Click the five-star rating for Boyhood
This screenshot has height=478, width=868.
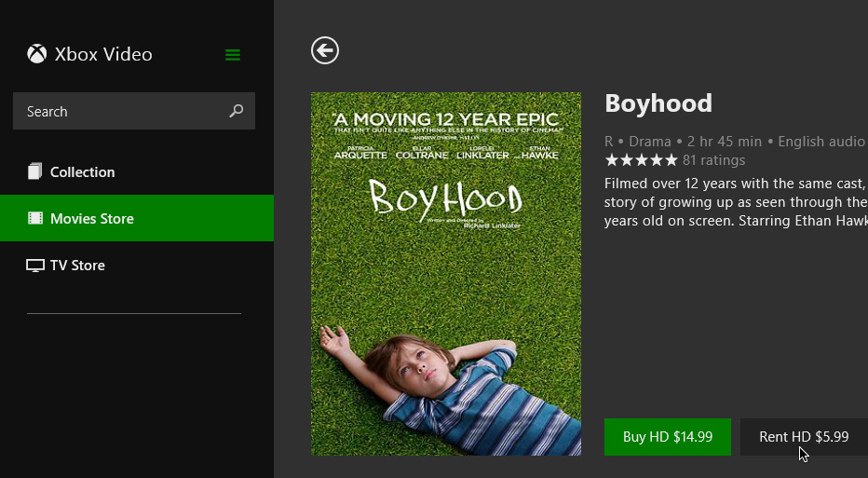pyautogui.click(x=641, y=160)
